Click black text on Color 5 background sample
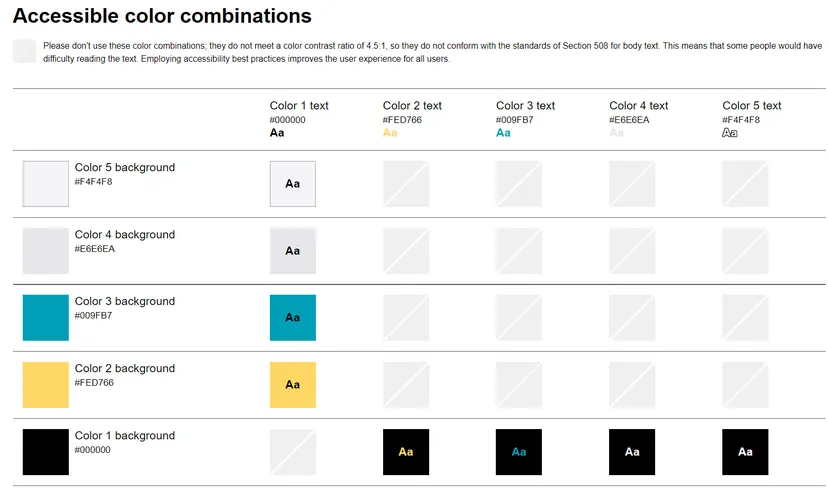Viewport: 828px width, 493px height. click(x=293, y=184)
